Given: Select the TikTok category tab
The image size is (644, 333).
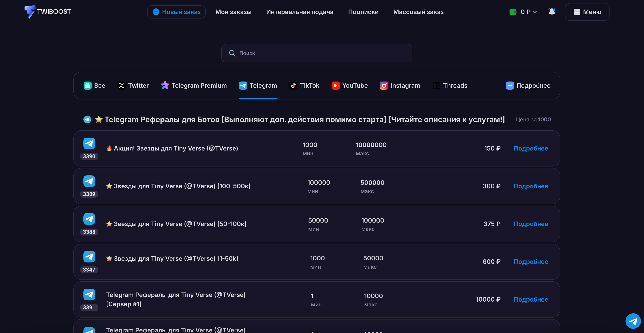Looking at the screenshot, I should tap(304, 86).
